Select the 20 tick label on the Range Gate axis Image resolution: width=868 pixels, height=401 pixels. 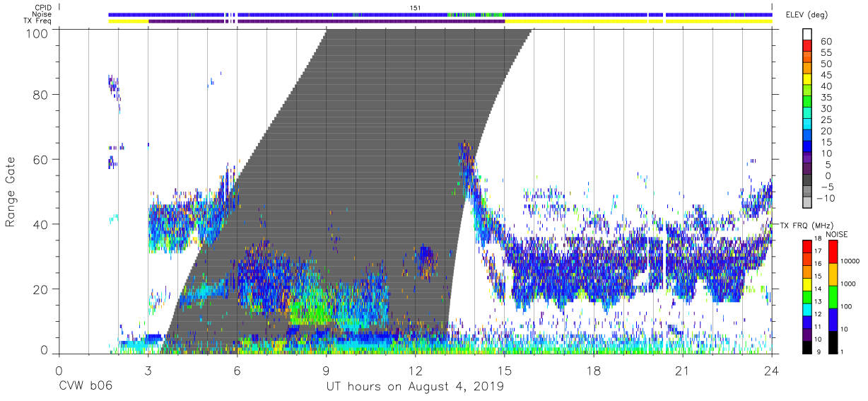(x=41, y=289)
